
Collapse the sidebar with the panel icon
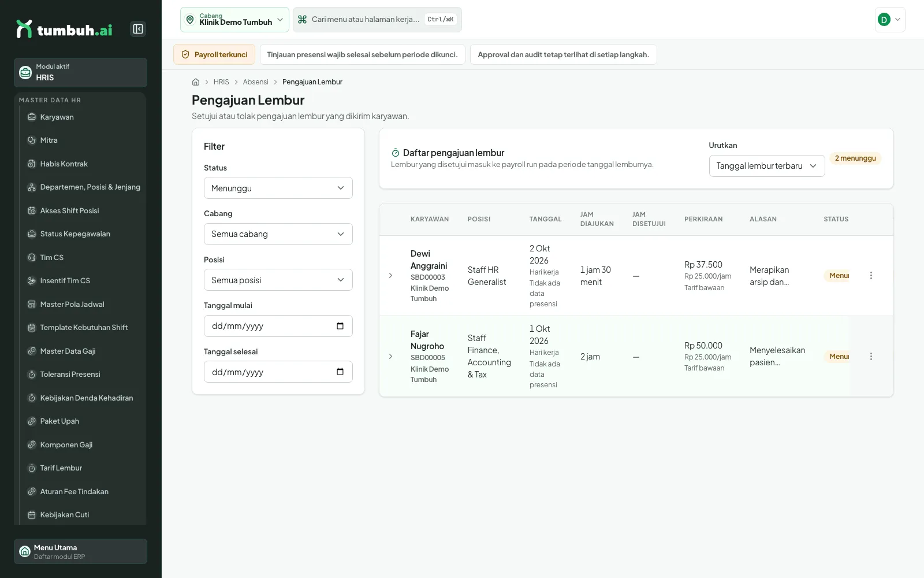(x=138, y=29)
